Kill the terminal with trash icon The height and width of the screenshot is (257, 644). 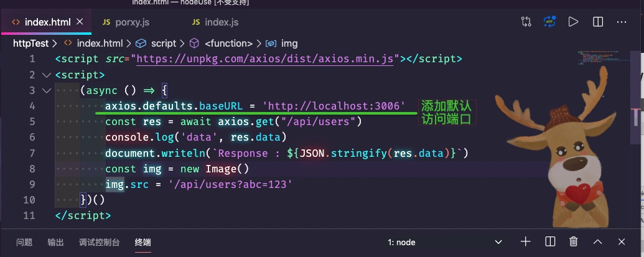[x=574, y=242]
